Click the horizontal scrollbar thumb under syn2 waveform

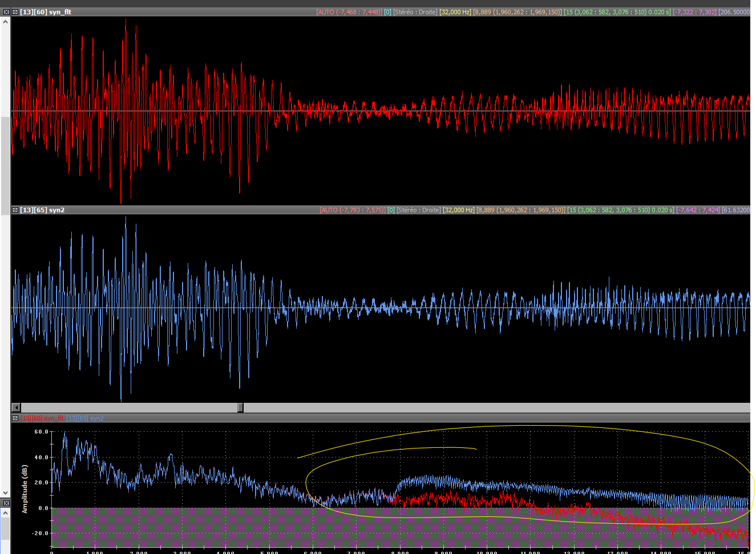(240, 407)
